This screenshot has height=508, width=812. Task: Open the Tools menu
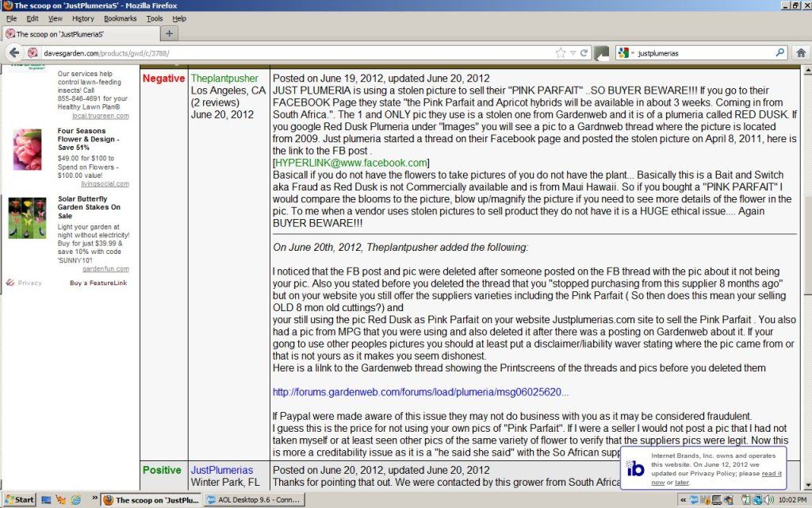click(x=155, y=19)
